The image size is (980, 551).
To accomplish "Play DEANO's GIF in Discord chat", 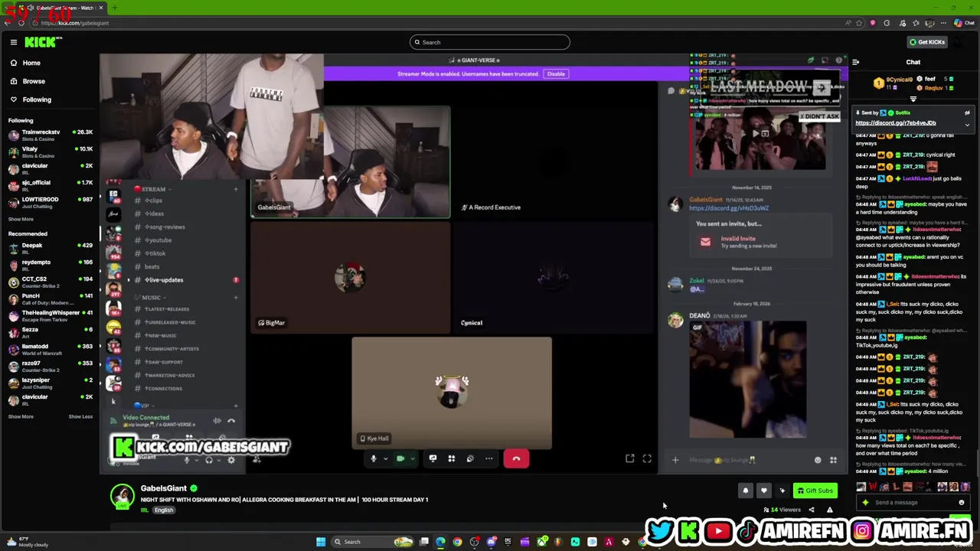I will pos(747,380).
